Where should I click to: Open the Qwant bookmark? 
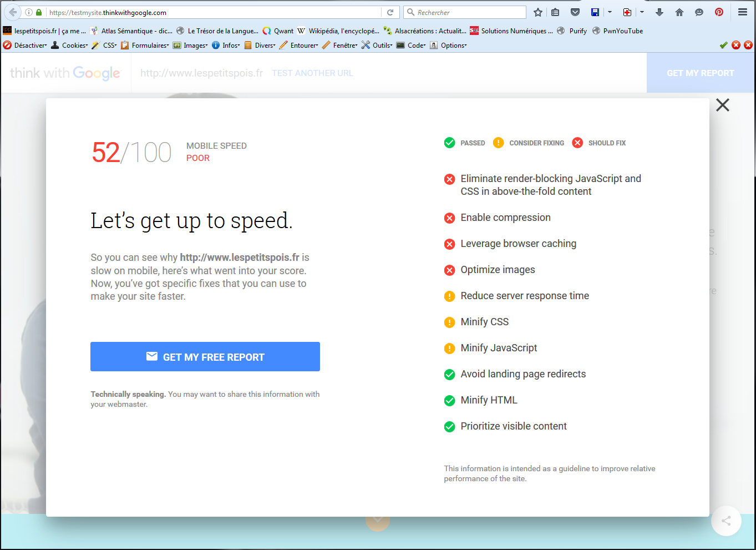point(278,31)
